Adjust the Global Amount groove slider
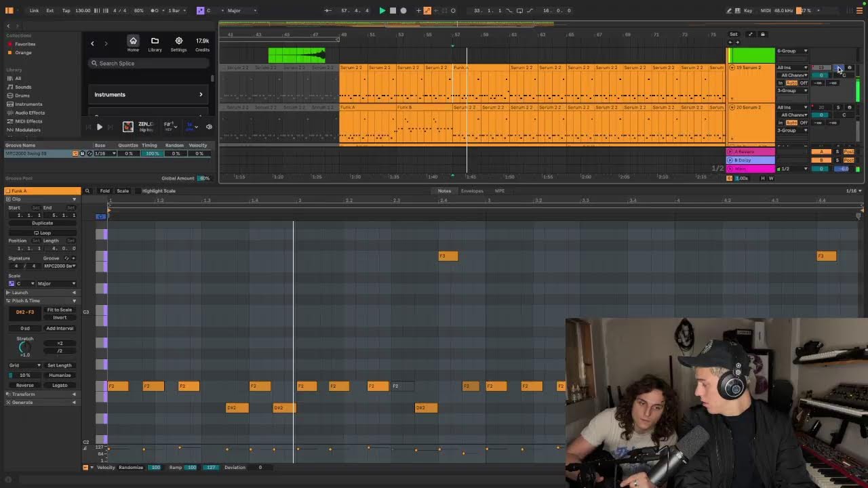The height and width of the screenshot is (488, 868). [203, 178]
